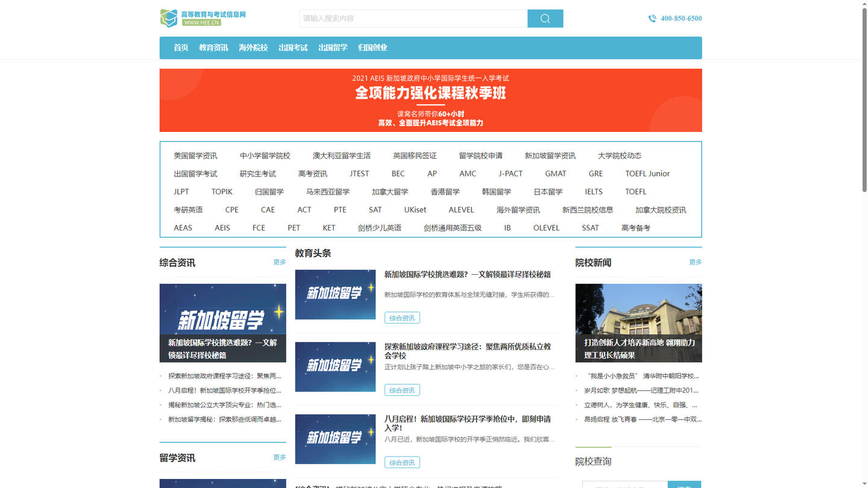Screen dimensions: 868x488
Task: Click the ALEVEL tag
Action: coord(461,210)
